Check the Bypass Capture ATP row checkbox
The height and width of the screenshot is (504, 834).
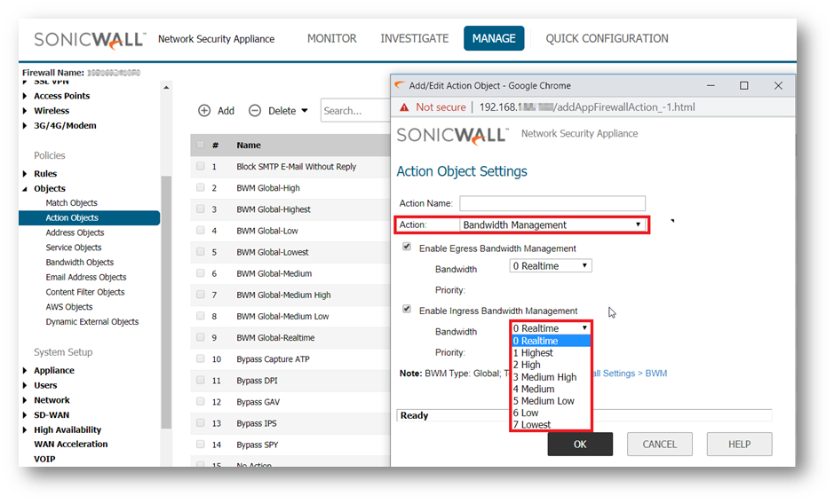[201, 358]
